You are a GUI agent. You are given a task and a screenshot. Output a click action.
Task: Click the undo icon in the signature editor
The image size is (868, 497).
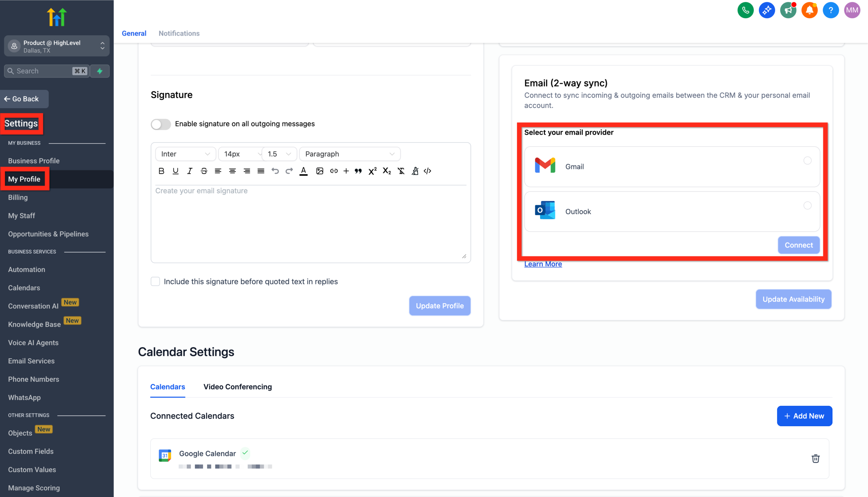click(275, 171)
